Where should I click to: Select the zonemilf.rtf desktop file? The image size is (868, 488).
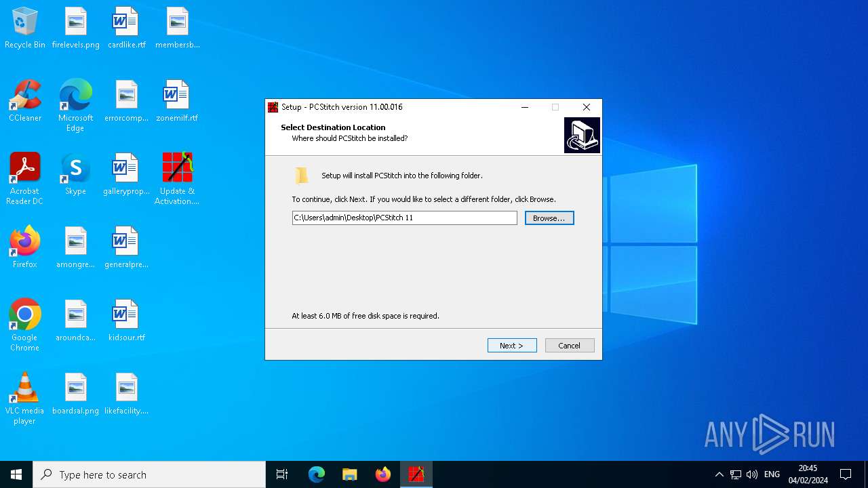[177, 101]
